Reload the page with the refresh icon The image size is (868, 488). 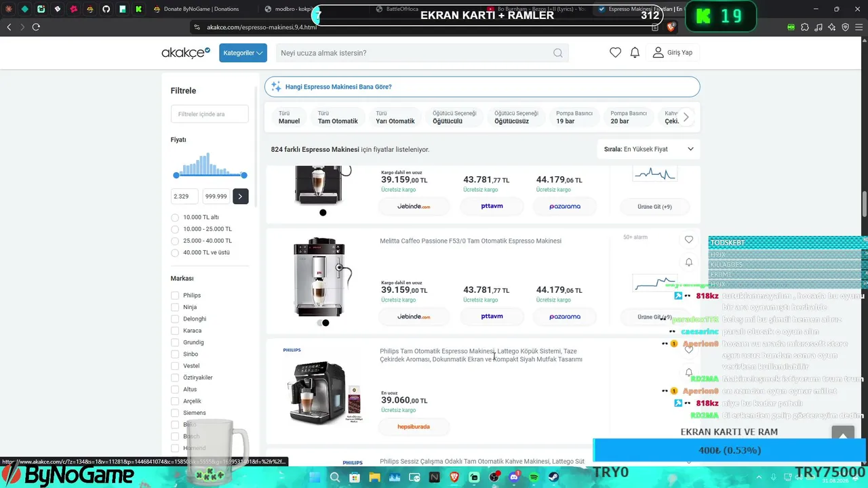point(36,27)
